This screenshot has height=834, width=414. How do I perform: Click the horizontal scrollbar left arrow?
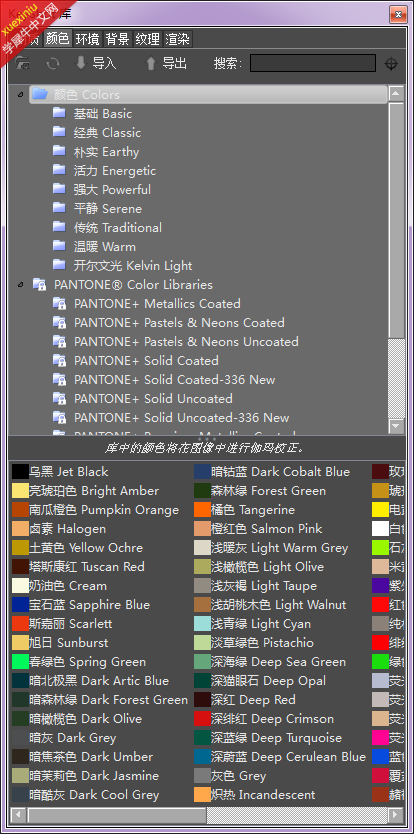[x=18, y=814]
